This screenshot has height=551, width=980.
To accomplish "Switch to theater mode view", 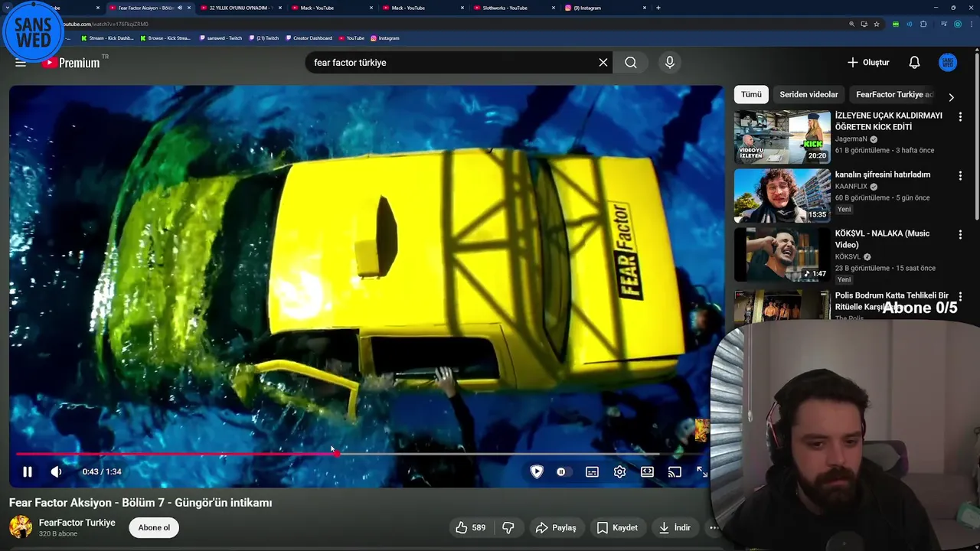I will coord(647,472).
